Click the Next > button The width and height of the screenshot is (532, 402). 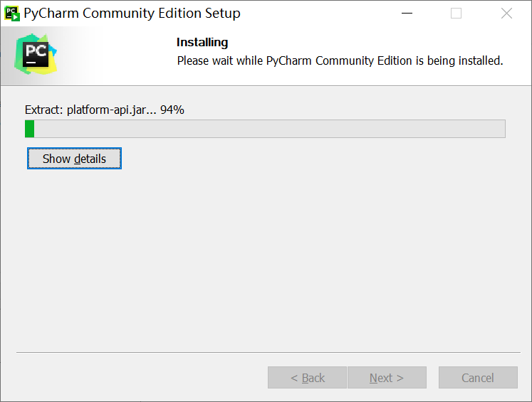(x=387, y=377)
